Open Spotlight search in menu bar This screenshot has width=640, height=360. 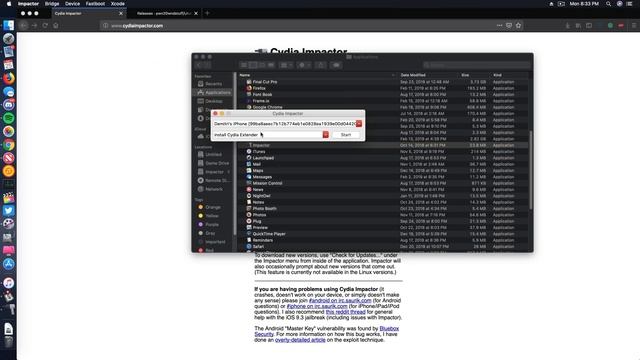(609, 4)
